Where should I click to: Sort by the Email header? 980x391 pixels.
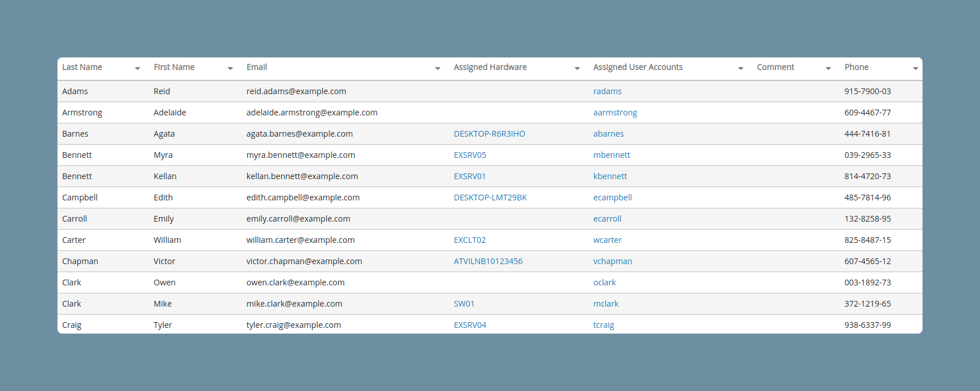tap(257, 67)
